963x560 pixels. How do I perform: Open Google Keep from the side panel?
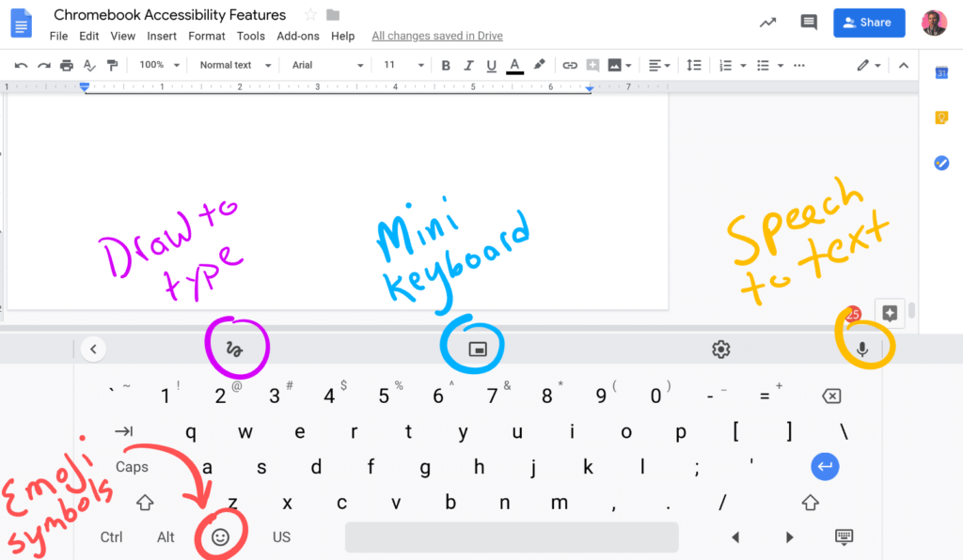tap(941, 117)
